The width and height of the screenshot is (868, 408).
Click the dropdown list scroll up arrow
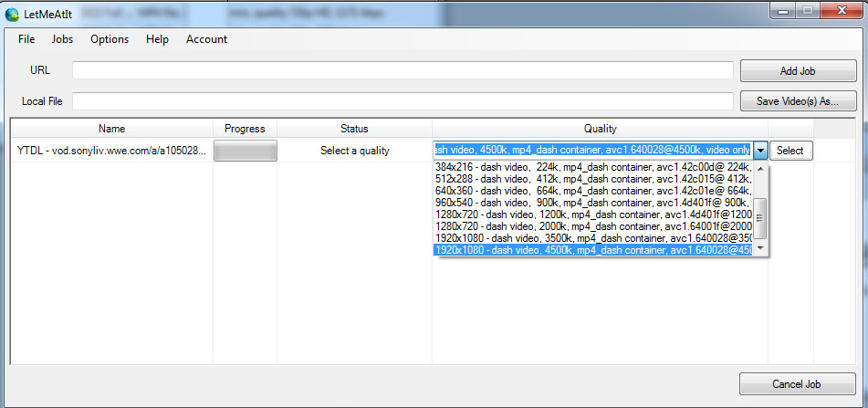[x=760, y=169]
